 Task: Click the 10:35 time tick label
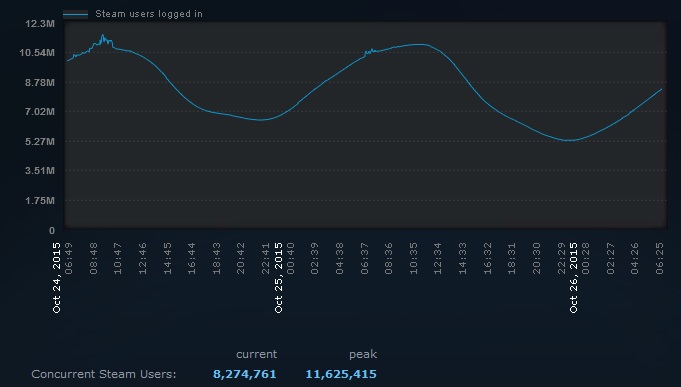413,259
